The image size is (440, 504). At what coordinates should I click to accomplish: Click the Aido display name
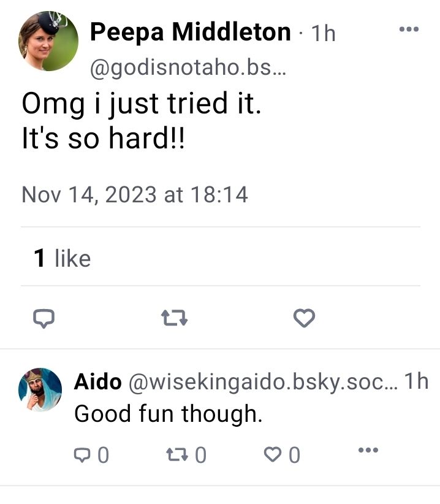point(97,381)
